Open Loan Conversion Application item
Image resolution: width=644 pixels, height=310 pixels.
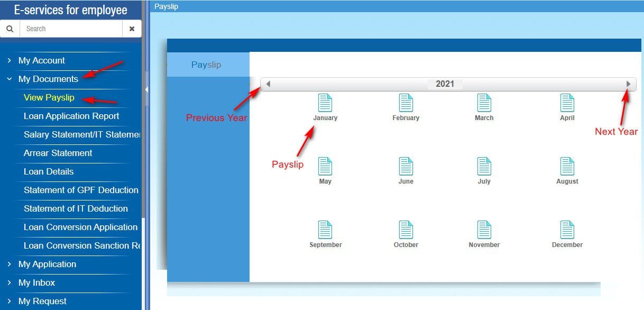[x=80, y=227]
